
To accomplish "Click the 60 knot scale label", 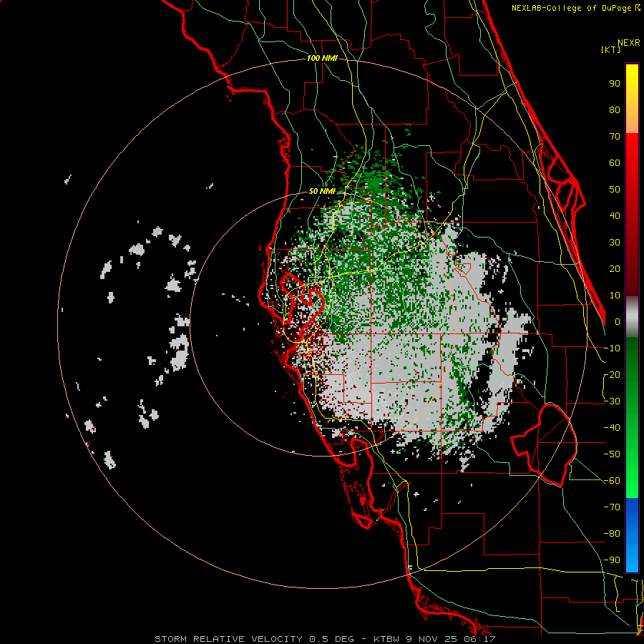I will point(615,163).
